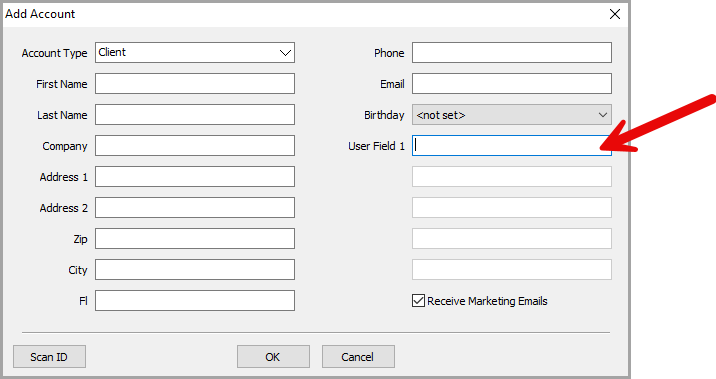Confirm with the OK button
The width and height of the screenshot is (716, 379).
coord(273,357)
